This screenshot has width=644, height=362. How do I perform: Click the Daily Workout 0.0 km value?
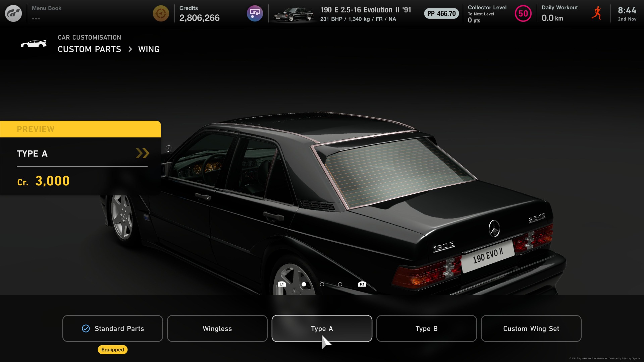tap(552, 18)
